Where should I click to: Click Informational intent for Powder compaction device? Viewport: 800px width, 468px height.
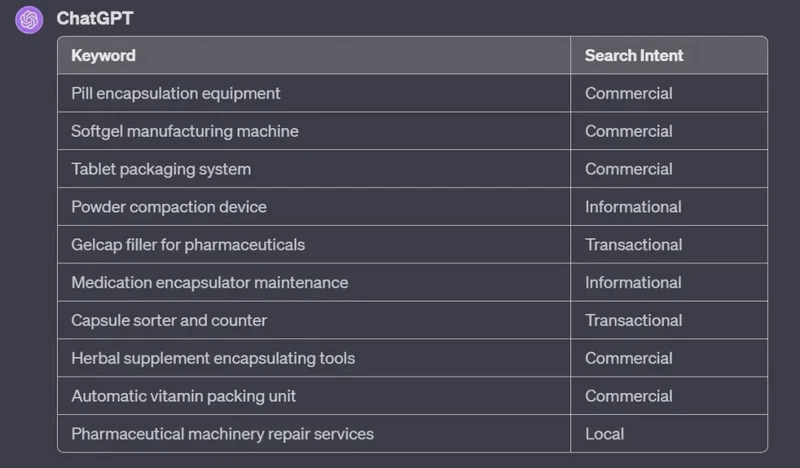(633, 207)
